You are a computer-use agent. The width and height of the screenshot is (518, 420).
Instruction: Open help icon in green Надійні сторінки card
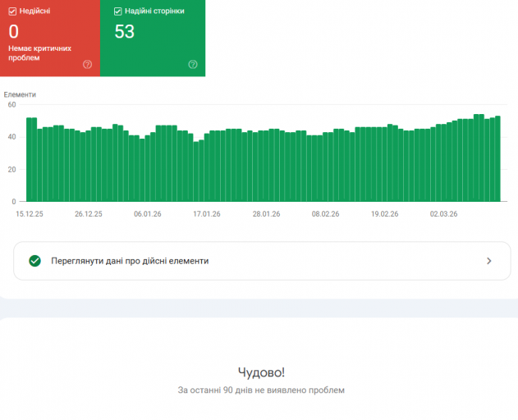[x=193, y=64]
